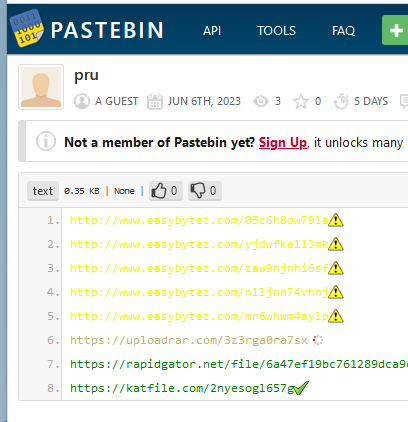The width and height of the screenshot is (408, 422).
Task: Open easybytez link yjdwfke113mk
Action: pyautogui.click(x=199, y=244)
